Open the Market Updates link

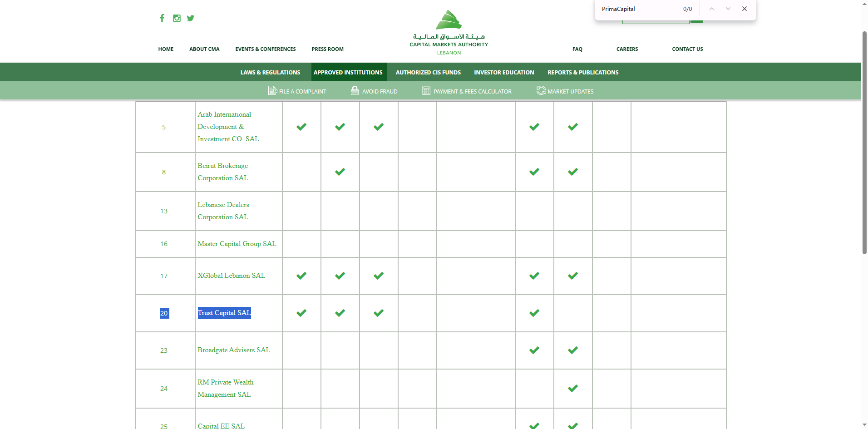(x=571, y=92)
